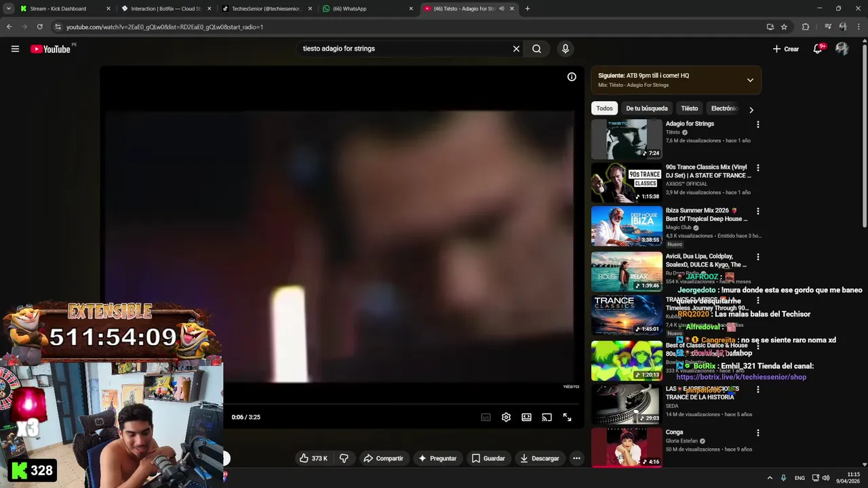Save video with Guardar button

tap(488, 458)
